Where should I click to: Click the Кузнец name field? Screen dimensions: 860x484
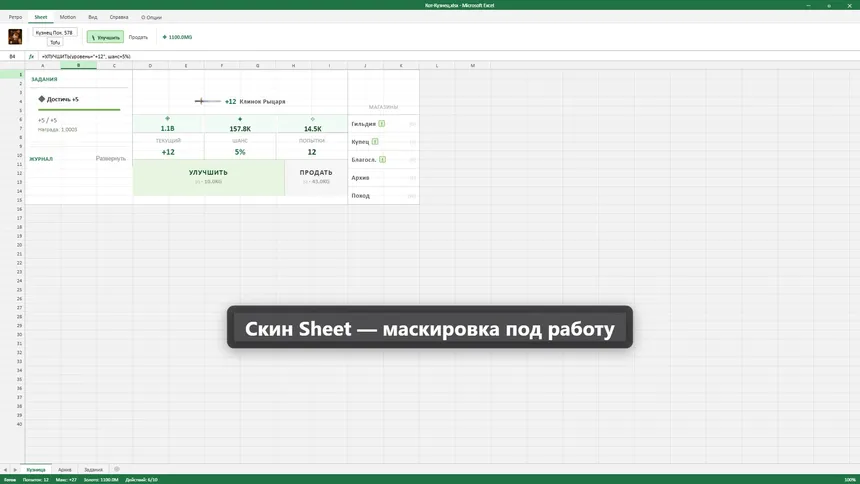(54, 32)
